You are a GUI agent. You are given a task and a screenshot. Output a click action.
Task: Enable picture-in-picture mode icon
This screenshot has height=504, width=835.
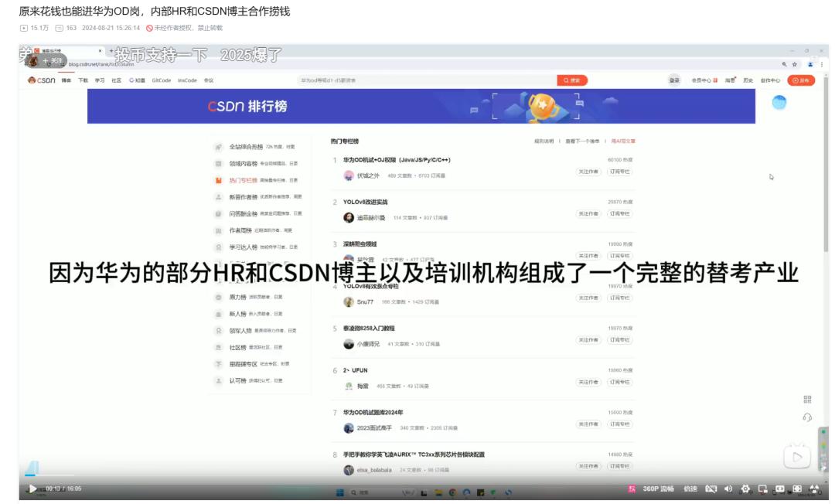(x=762, y=489)
